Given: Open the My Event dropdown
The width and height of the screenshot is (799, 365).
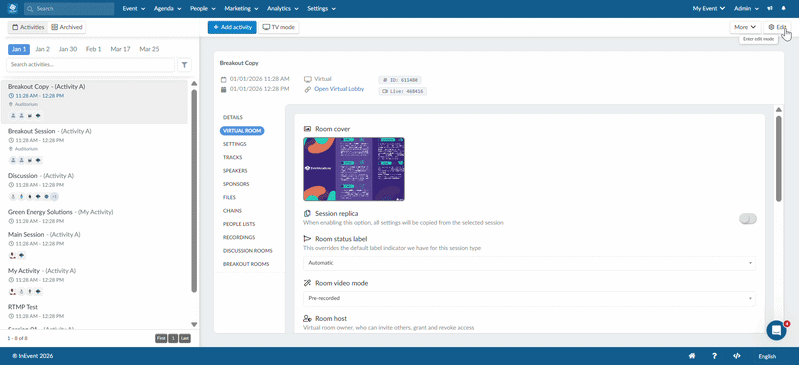Looking at the screenshot, I should coord(709,9).
